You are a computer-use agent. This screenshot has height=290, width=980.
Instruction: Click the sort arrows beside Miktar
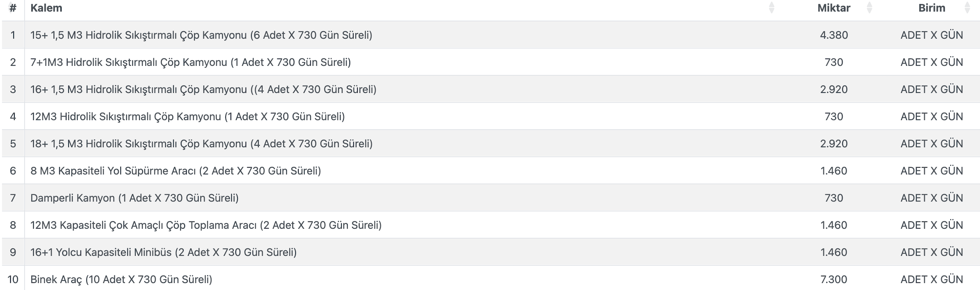click(x=869, y=8)
